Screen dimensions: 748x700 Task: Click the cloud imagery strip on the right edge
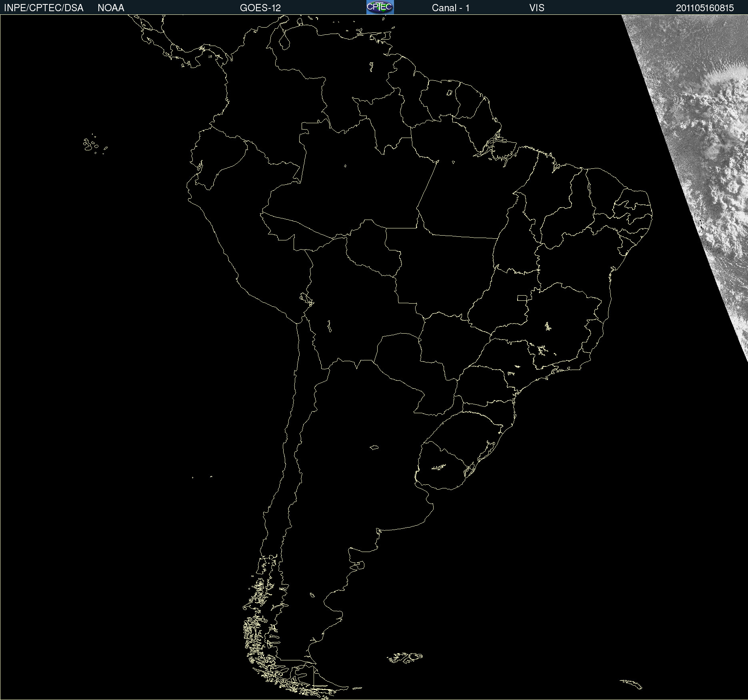coord(704,160)
